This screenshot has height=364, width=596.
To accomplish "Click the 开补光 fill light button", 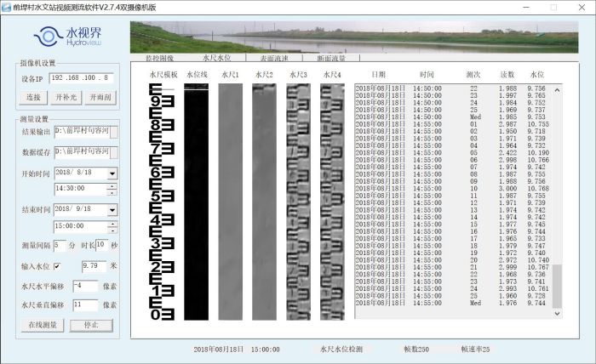I will click(x=67, y=97).
